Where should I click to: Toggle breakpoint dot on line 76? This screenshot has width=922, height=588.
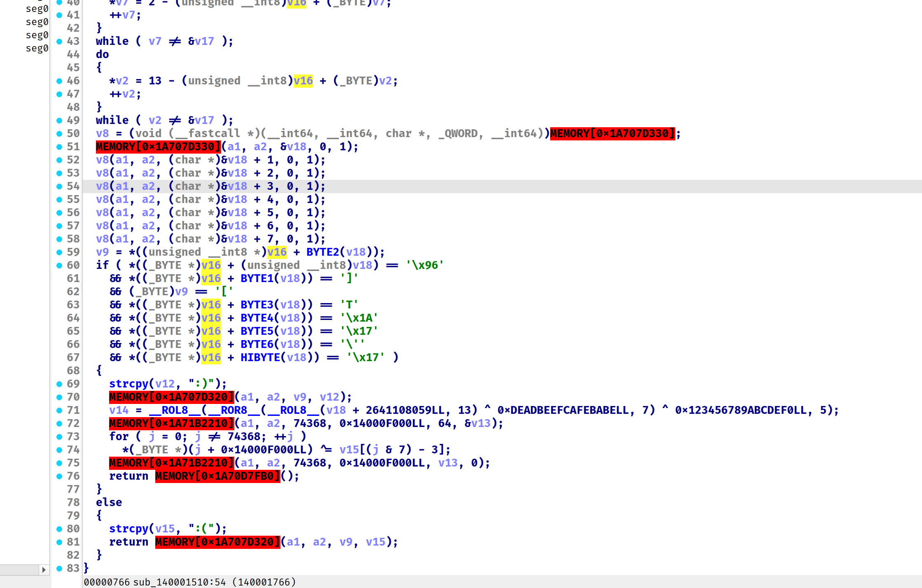59,476
